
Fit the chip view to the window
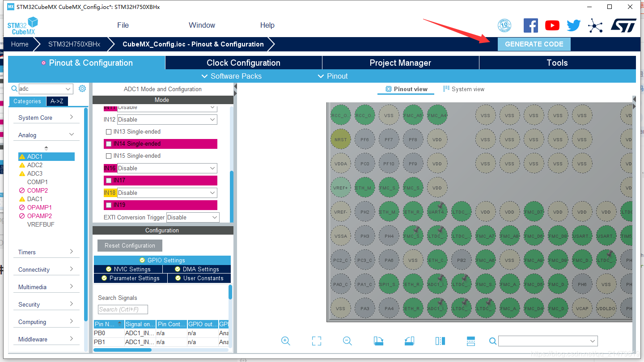click(x=317, y=341)
